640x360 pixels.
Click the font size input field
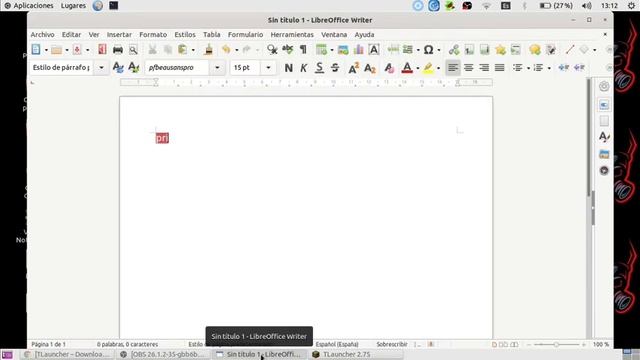coord(246,68)
